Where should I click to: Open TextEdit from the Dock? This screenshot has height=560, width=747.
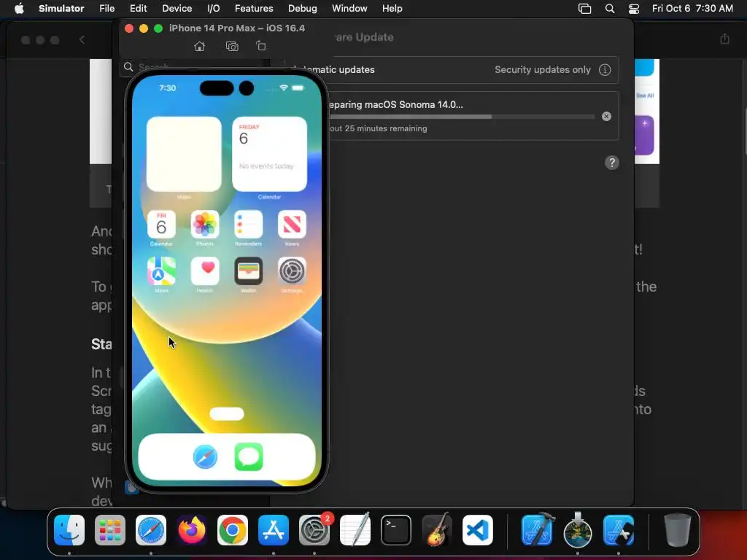[x=355, y=529]
